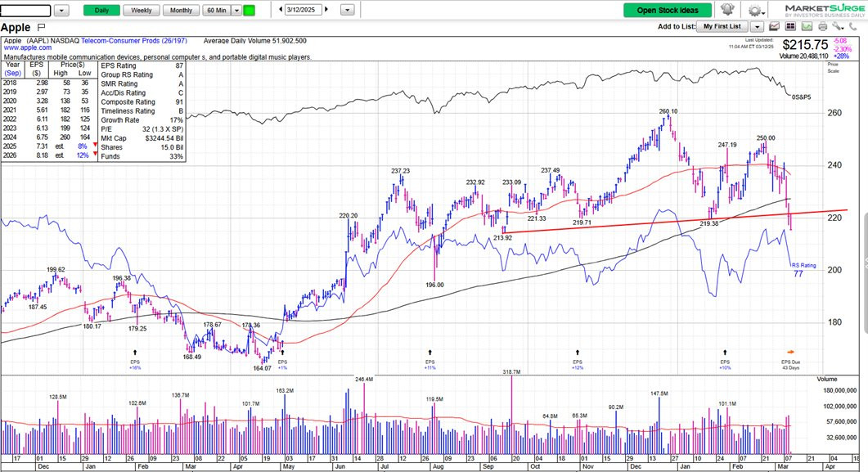Viewport: 868px width, 472px height.
Task: Go to previous date with left arrow
Action: coord(281,9)
